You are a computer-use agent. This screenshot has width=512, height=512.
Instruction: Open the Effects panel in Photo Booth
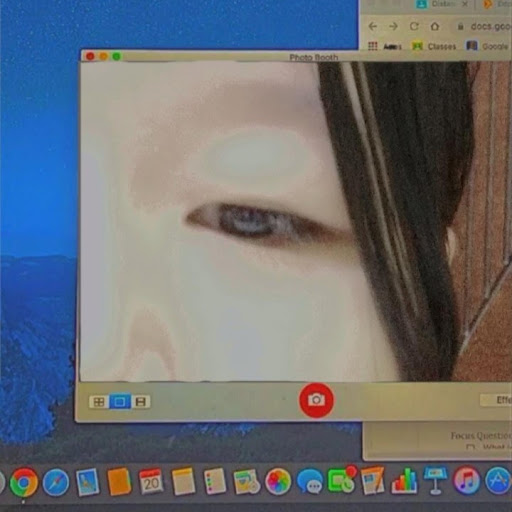(497, 400)
